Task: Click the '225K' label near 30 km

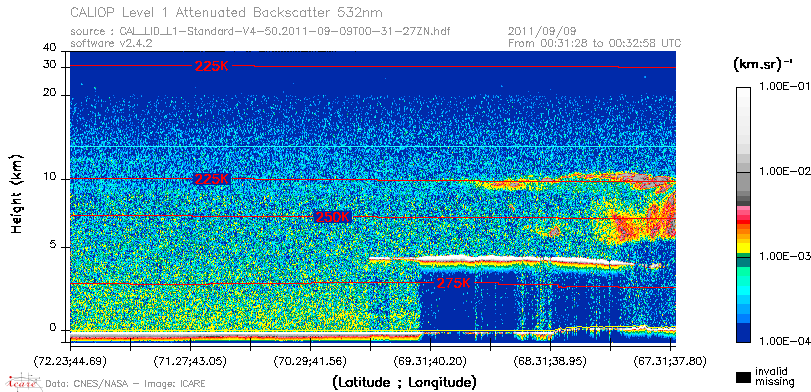Action: point(212,66)
